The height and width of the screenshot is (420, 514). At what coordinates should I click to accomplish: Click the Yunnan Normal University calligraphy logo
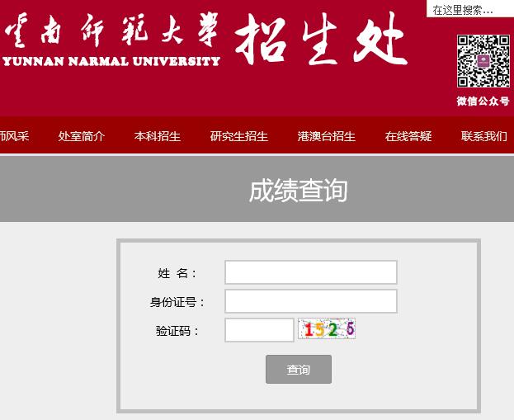(x=111, y=33)
